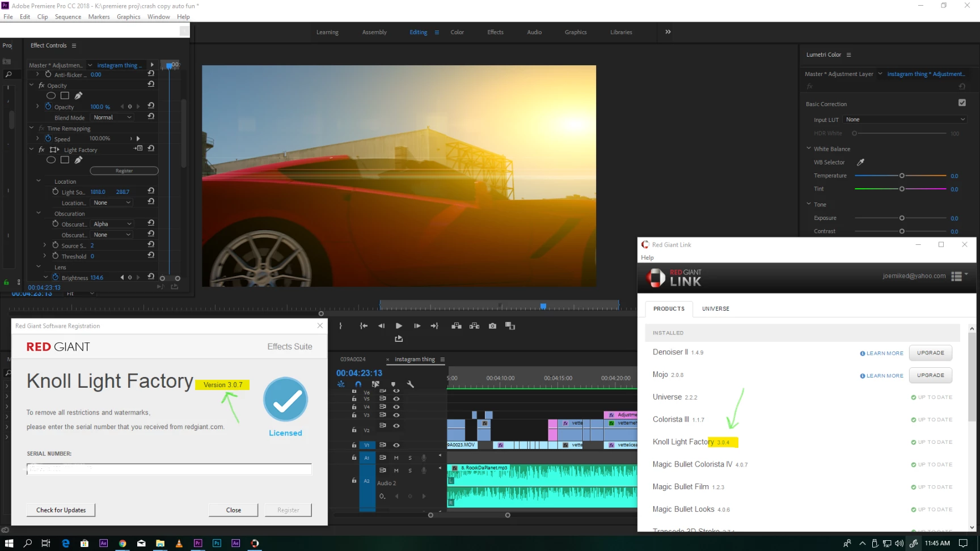Open the Sequence menu

click(68, 16)
